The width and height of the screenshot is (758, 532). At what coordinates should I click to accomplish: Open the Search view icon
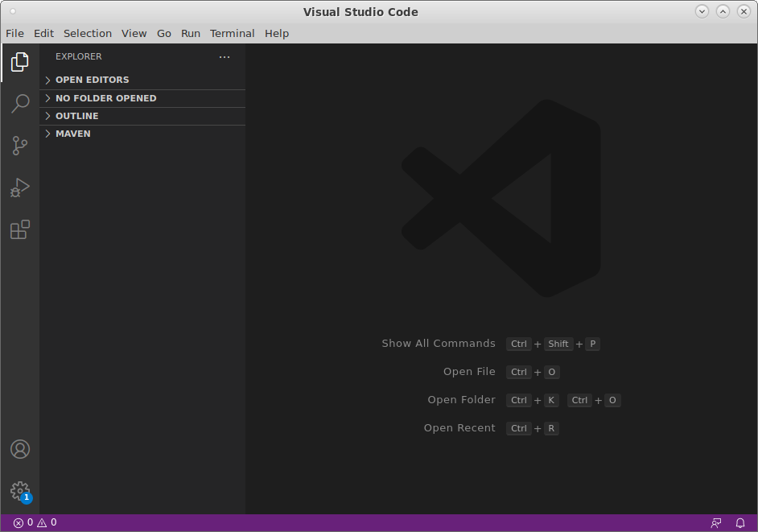click(20, 104)
